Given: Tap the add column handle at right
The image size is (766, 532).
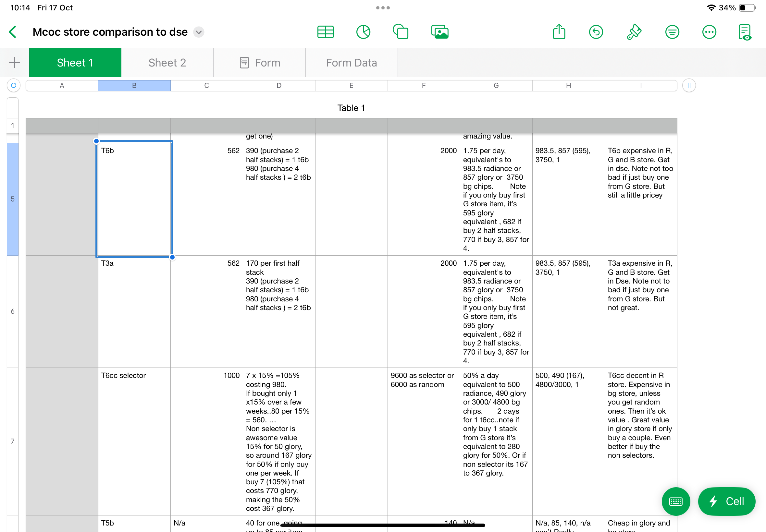Looking at the screenshot, I should point(689,85).
